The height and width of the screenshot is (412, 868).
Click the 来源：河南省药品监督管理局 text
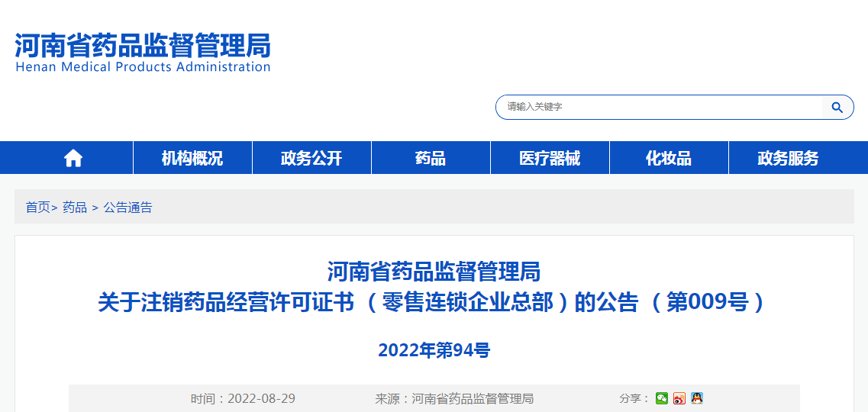click(x=454, y=399)
